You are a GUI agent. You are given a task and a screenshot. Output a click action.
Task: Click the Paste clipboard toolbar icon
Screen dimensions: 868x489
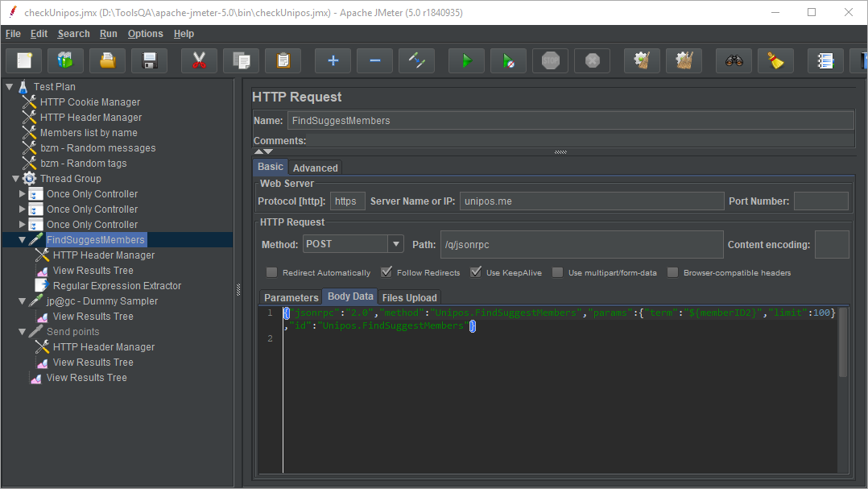(x=283, y=61)
